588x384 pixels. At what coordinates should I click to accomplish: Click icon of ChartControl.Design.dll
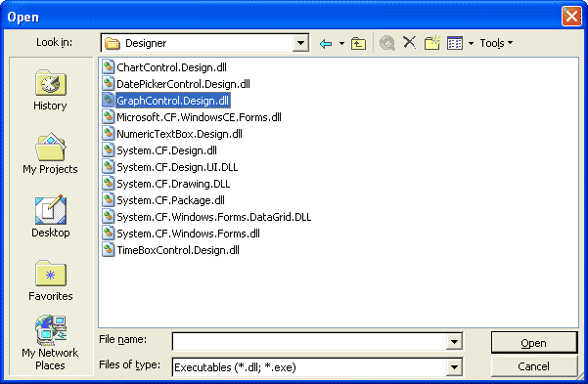109,67
